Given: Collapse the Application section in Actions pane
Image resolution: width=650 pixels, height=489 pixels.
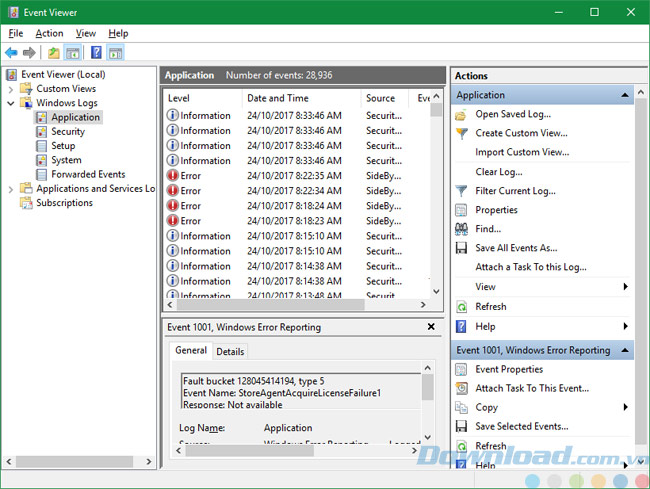Looking at the screenshot, I should 626,95.
